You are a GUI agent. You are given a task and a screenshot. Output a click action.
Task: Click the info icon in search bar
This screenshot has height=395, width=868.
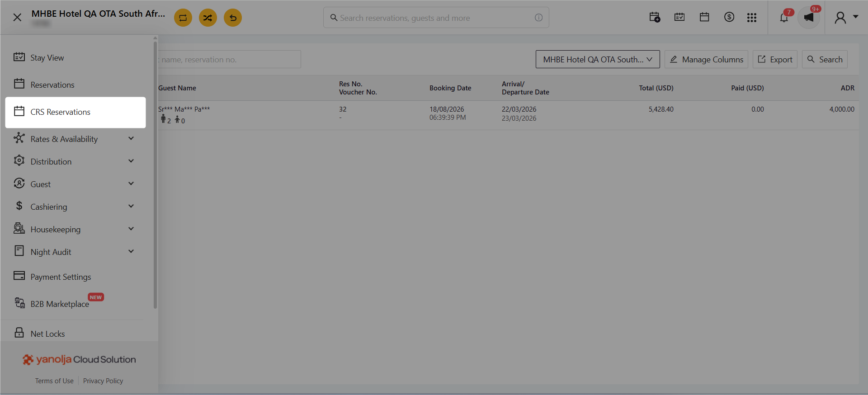click(538, 18)
